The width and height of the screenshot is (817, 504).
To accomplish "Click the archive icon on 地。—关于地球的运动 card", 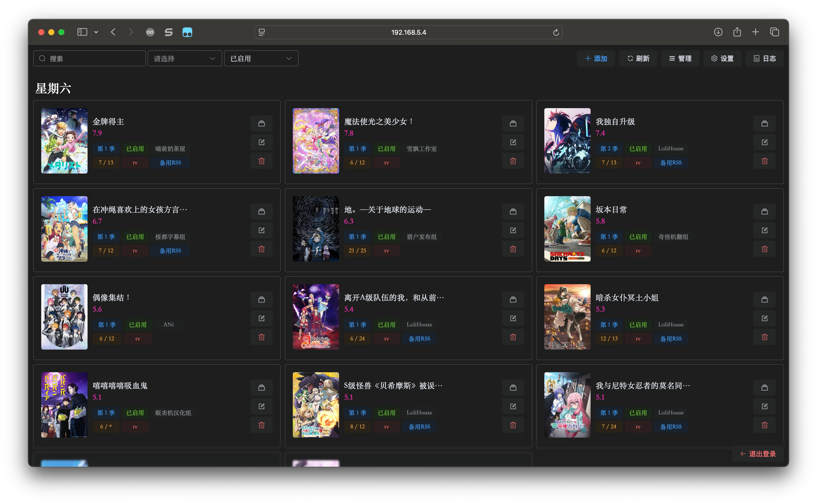I will click(x=513, y=211).
